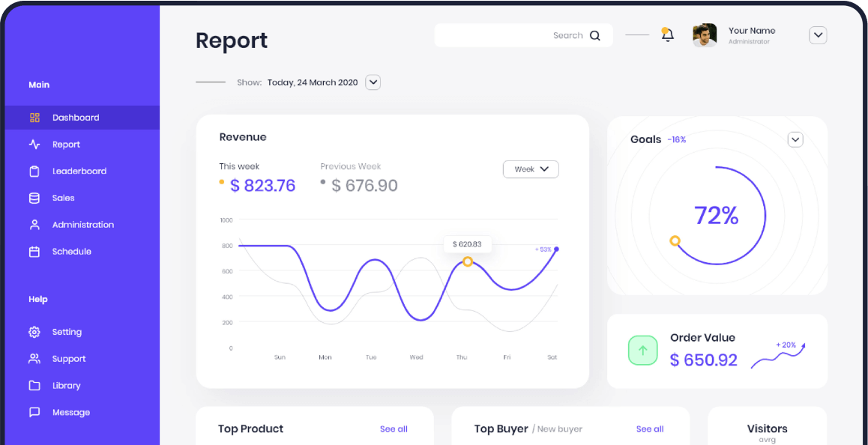The height and width of the screenshot is (445, 868).
Task: Click the Message chat icon
Action: pos(34,412)
